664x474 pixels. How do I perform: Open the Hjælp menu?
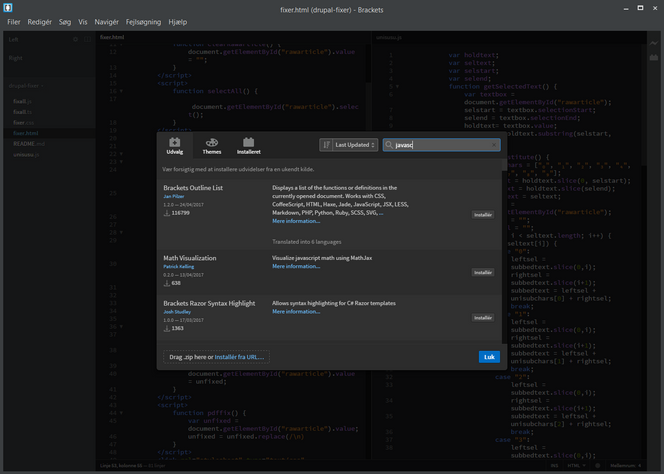(178, 22)
